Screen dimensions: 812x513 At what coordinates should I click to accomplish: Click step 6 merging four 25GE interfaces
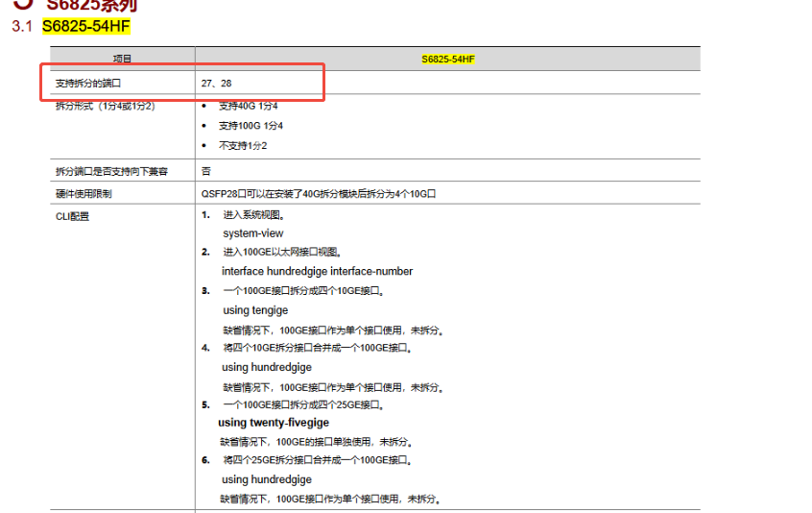(x=318, y=460)
